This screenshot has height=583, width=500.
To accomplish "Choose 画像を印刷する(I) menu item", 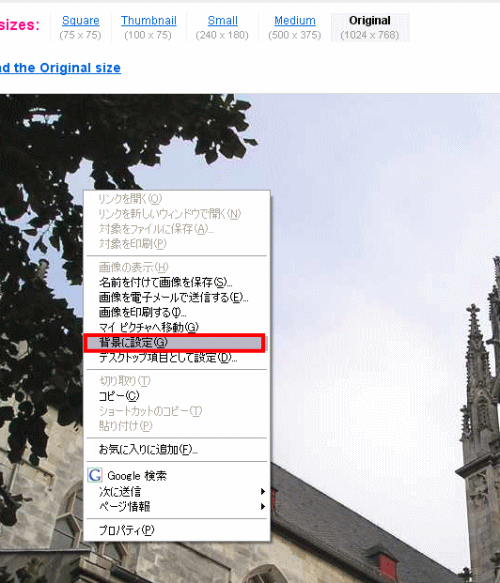I will [x=177, y=312].
